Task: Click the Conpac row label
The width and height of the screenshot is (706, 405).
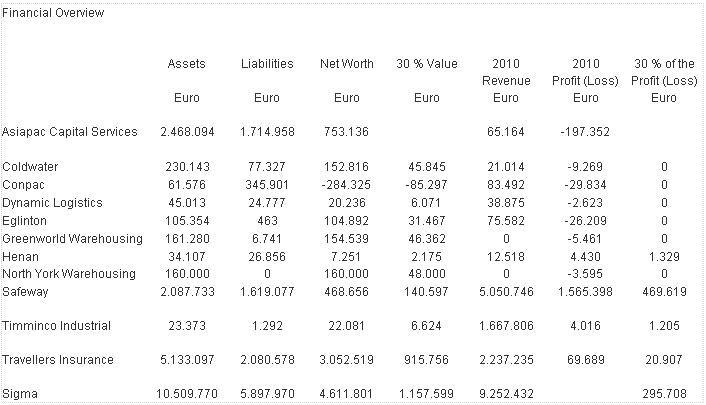Action: pyautogui.click(x=26, y=184)
